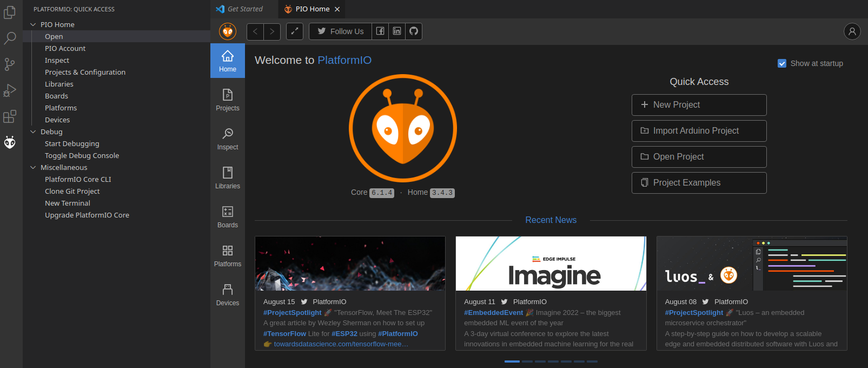Open the Facebook icon link

[x=380, y=31]
